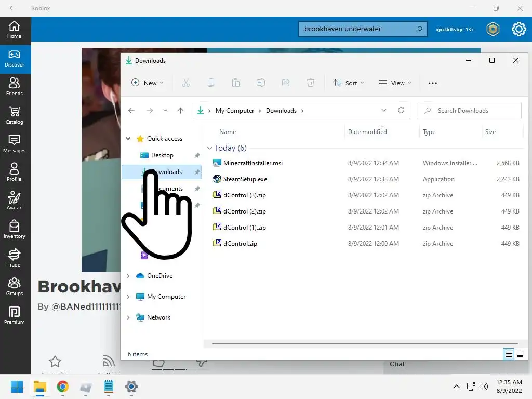Click the Copy icon in the Explorer toolbar

[211, 83]
